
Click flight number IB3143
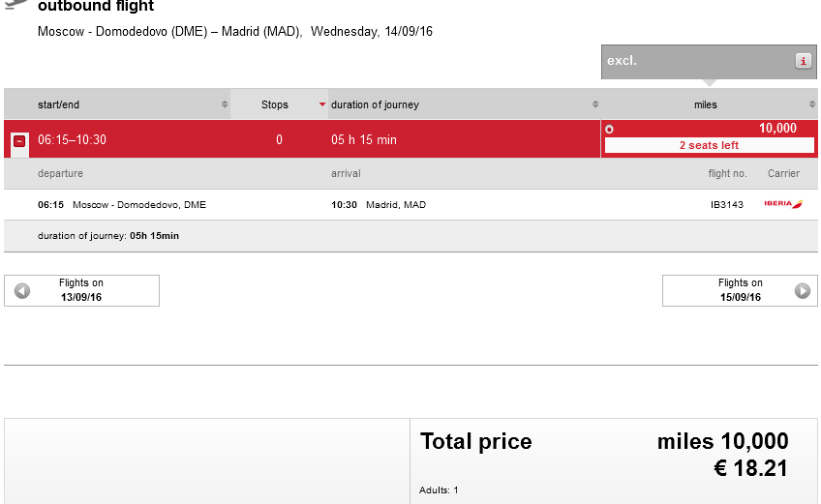[x=727, y=205]
